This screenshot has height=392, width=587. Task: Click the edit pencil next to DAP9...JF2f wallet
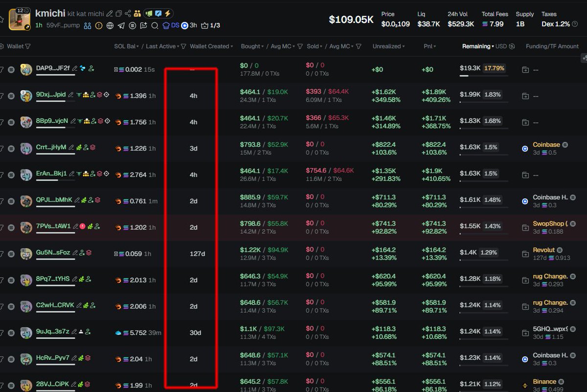tap(75, 69)
